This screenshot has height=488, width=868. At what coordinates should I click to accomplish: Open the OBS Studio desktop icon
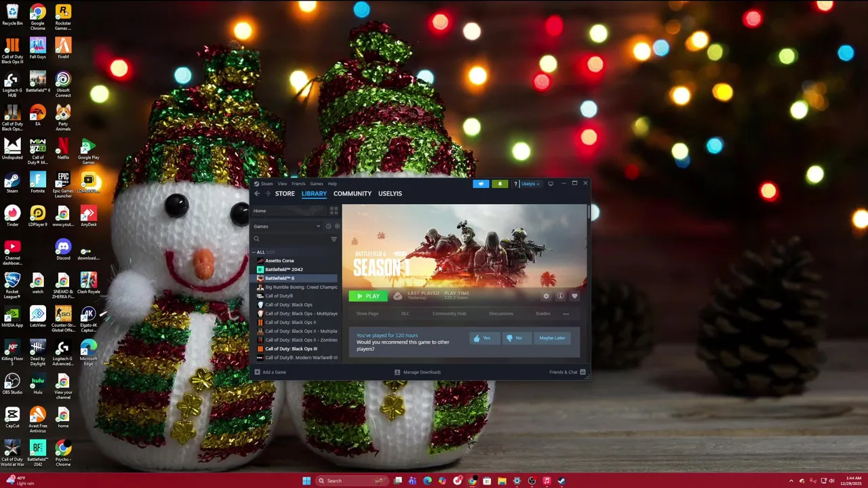tap(12, 384)
